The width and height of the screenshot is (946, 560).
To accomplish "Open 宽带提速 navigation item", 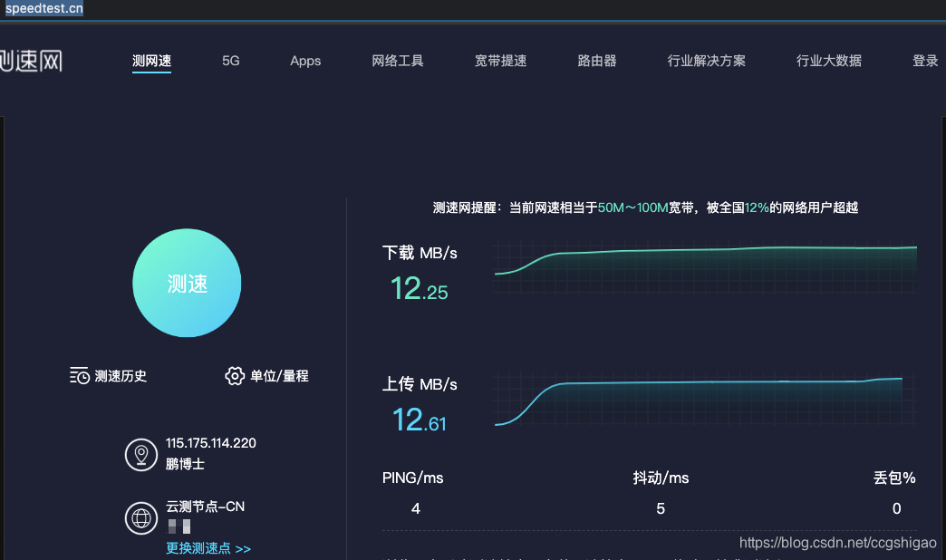I will pos(501,61).
